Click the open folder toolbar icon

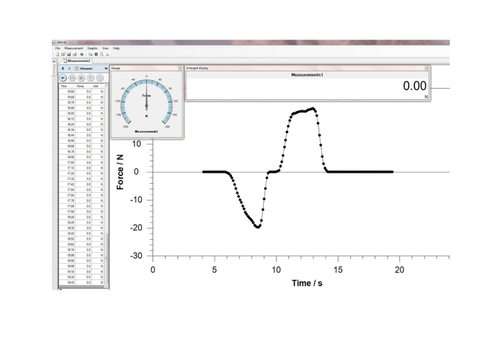pos(63,54)
